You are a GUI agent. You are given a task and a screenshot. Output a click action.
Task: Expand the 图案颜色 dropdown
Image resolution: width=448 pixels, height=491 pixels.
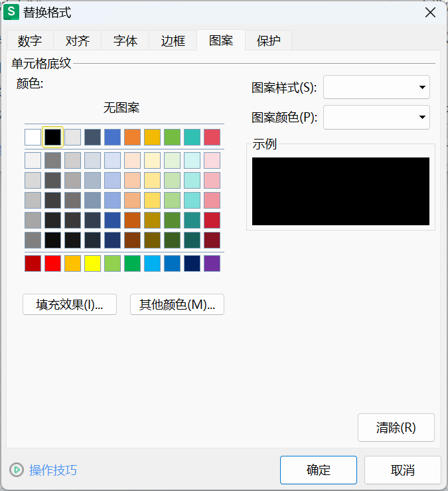376,118
